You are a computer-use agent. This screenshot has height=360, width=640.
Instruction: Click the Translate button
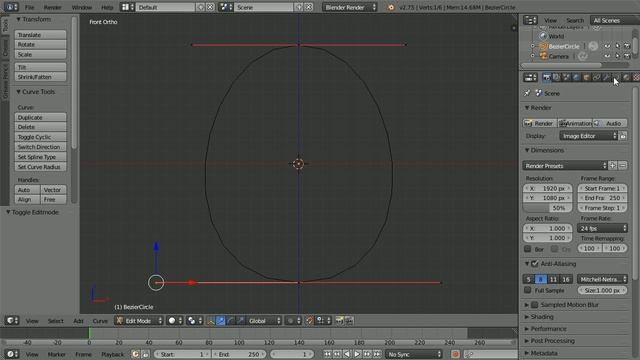[40, 35]
